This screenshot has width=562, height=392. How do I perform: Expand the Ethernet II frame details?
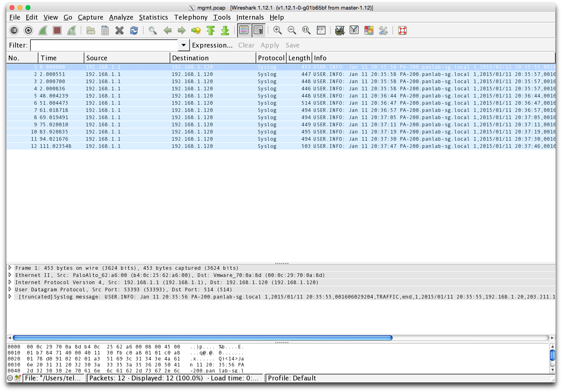[10, 275]
